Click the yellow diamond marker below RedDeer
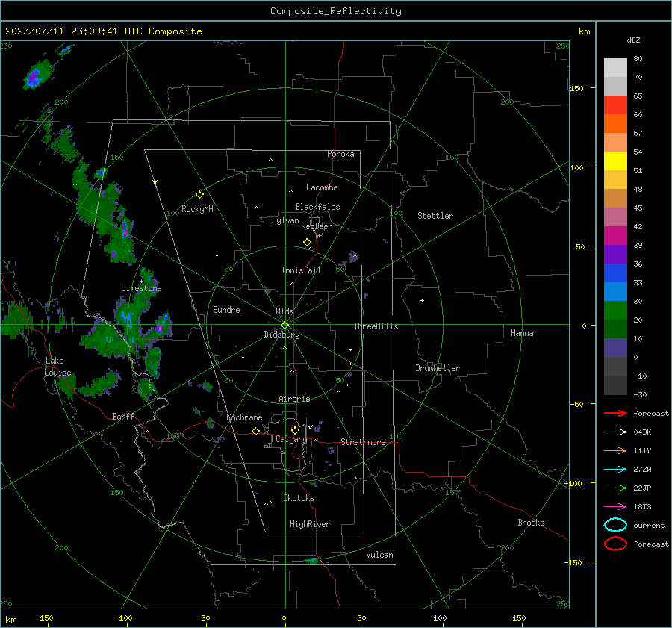 click(307, 243)
